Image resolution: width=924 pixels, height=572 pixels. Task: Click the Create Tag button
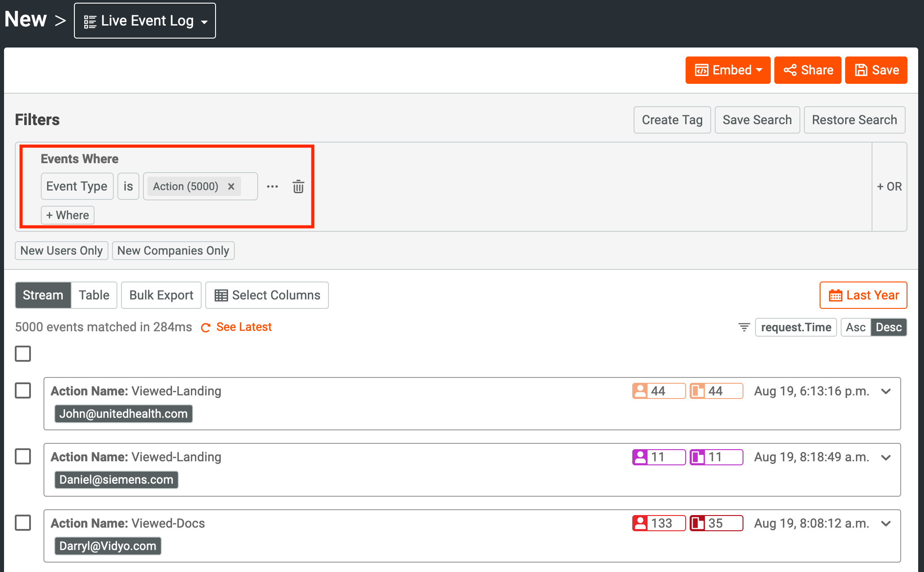click(672, 120)
